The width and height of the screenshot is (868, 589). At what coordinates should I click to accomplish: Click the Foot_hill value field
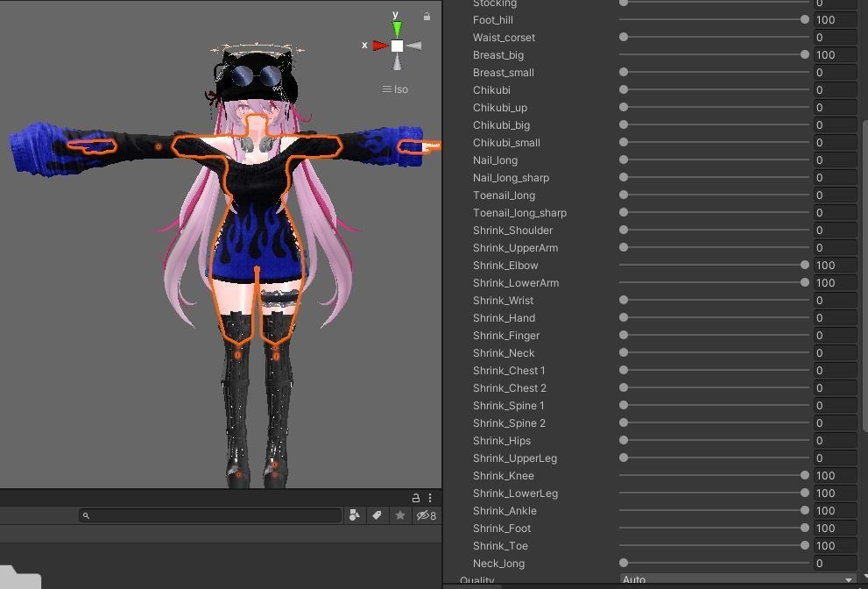[835, 20]
